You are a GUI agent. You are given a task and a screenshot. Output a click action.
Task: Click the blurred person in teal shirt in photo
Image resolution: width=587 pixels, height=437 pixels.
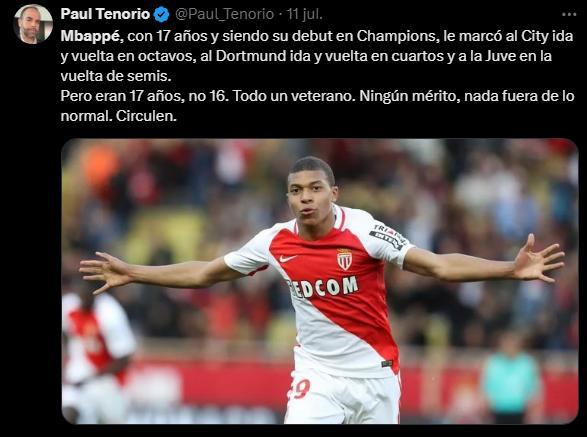pyautogui.click(x=511, y=378)
